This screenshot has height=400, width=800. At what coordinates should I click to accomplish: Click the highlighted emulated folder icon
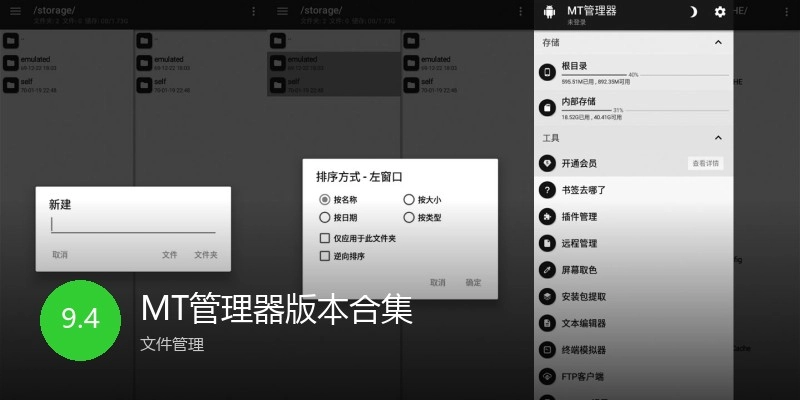click(x=278, y=63)
